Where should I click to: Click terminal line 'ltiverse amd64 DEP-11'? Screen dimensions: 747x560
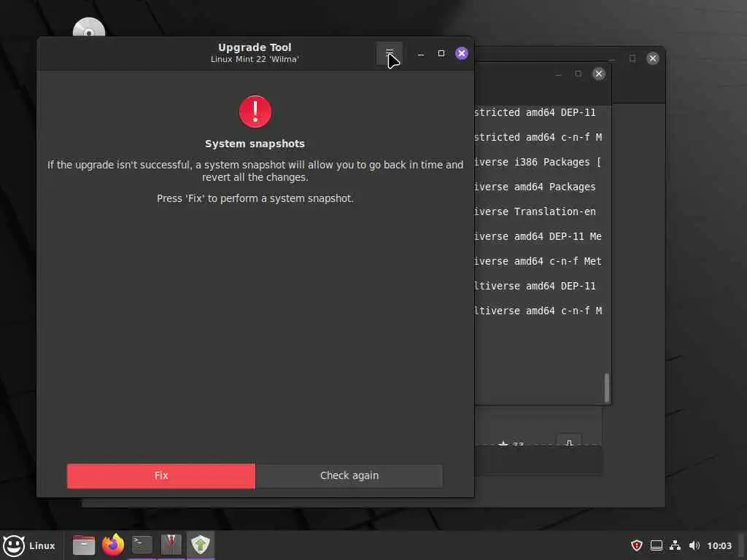pos(535,286)
